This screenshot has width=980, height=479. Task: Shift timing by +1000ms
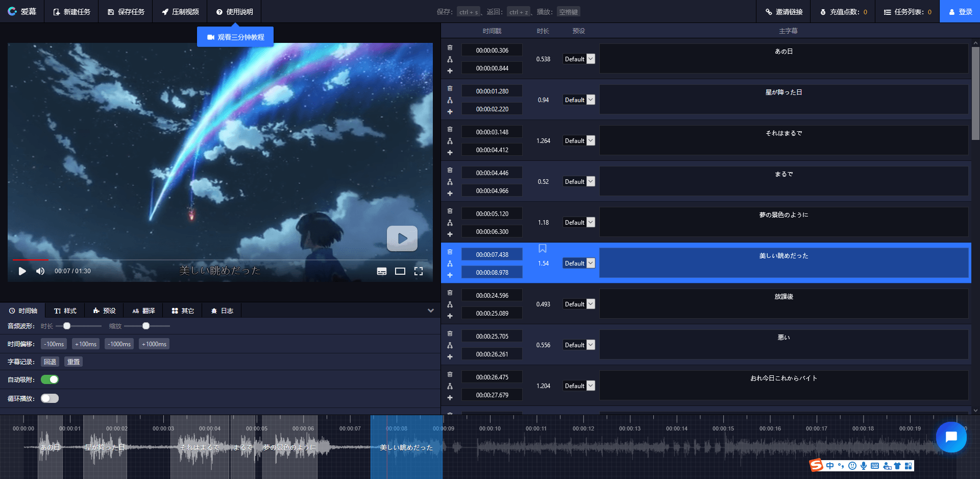tap(154, 344)
